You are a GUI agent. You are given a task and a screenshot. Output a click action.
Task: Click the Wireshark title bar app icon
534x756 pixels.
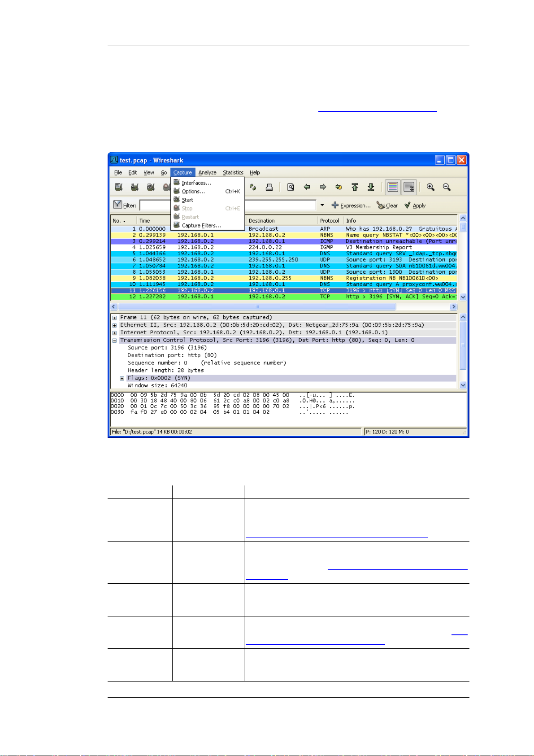(x=114, y=160)
